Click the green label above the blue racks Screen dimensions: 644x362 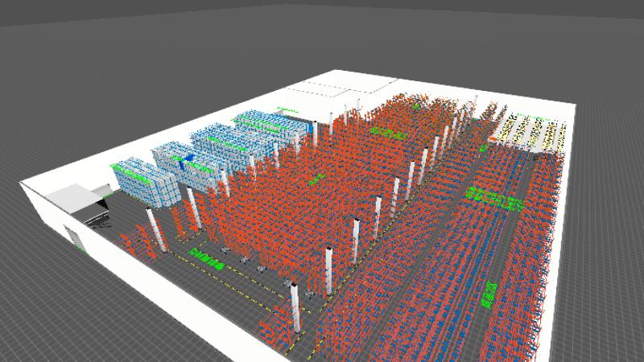point(286,109)
